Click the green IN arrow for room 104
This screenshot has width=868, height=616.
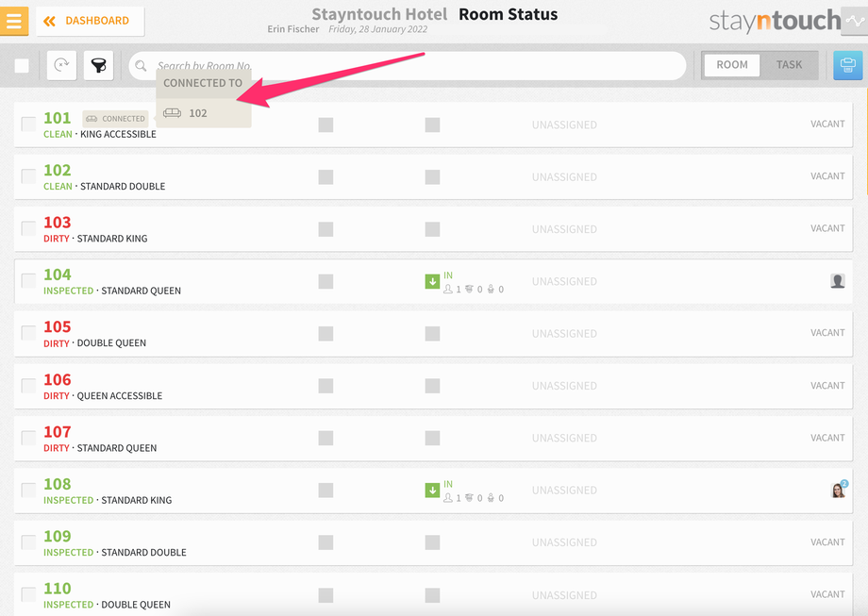coord(432,281)
